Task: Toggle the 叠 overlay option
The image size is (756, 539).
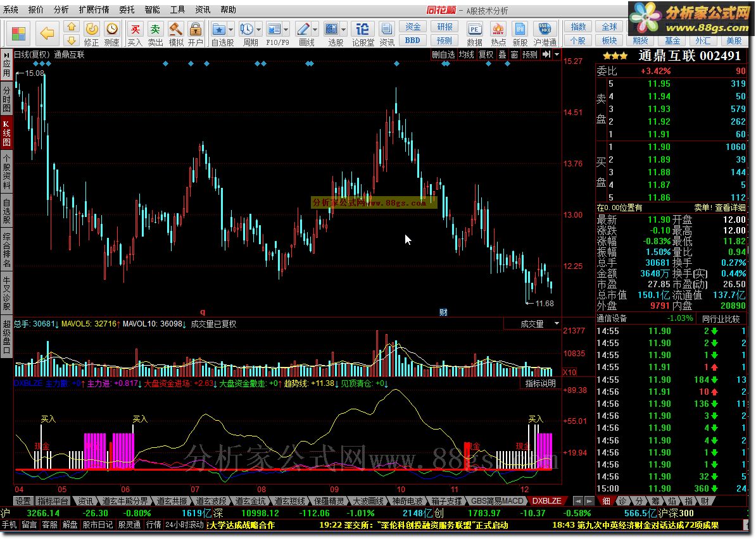Action: (x=502, y=54)
